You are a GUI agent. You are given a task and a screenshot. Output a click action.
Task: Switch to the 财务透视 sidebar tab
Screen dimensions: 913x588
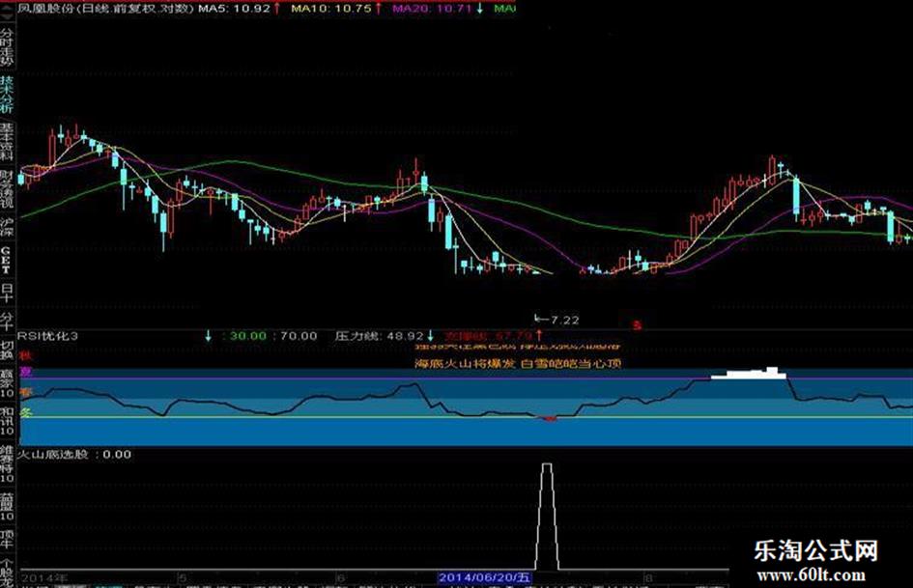click(7, 189)
